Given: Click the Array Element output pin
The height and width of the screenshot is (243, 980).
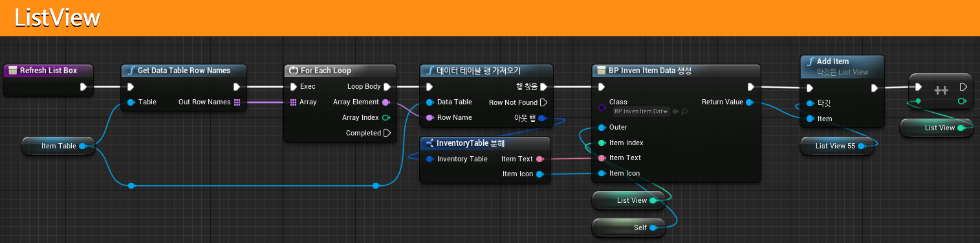Looking at the screenshot, I should (x=386, y=102).
